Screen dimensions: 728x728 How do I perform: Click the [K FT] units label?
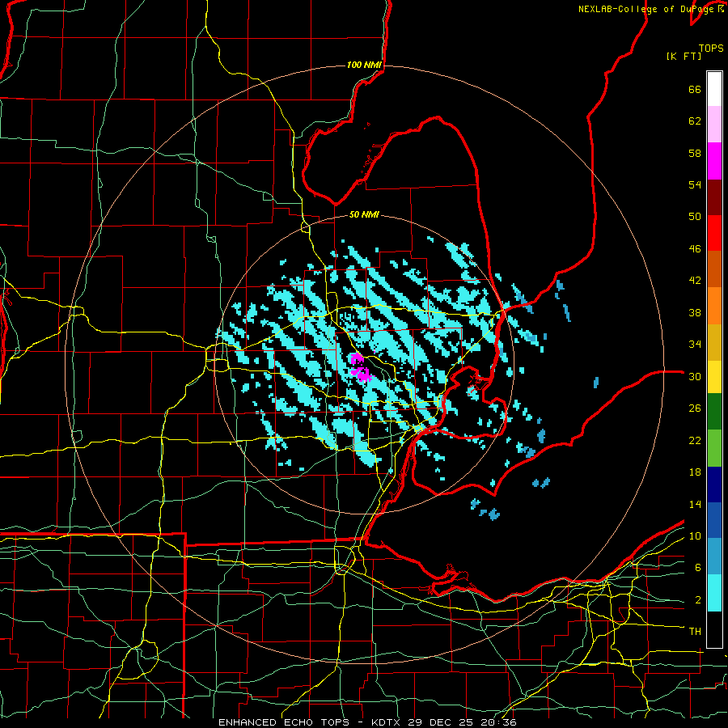[x=684, y=57]
